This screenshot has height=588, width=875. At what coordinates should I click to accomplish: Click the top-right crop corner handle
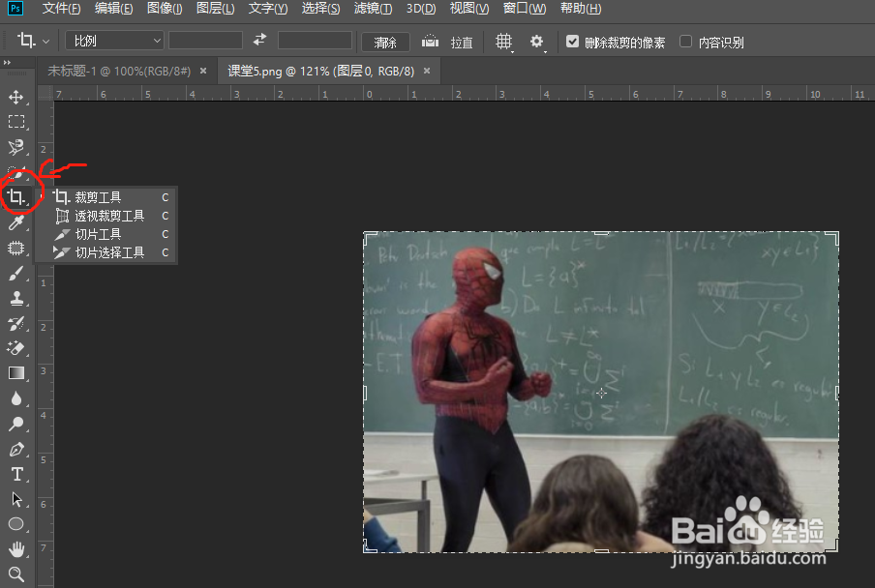coord(833,238)
